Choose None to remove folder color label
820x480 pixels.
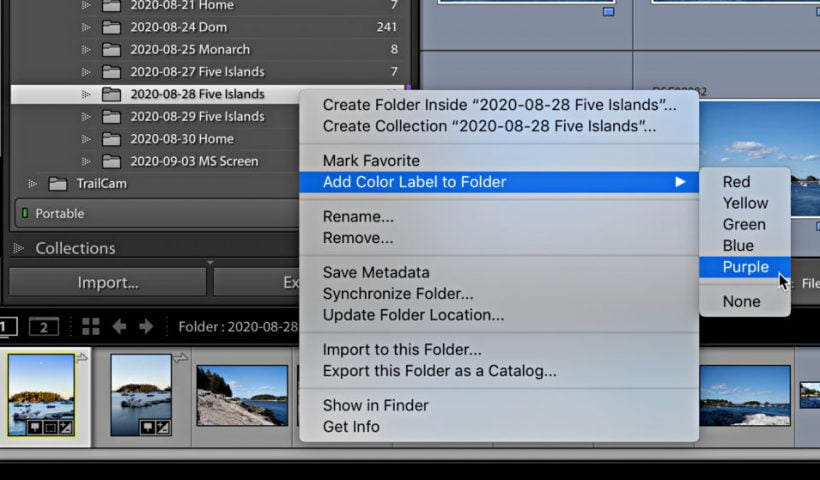pyautogui.click(x=741, y=301)
